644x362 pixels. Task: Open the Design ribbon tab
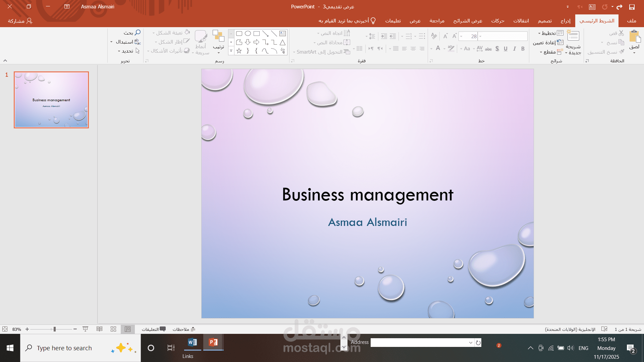[x=545, y=21]
